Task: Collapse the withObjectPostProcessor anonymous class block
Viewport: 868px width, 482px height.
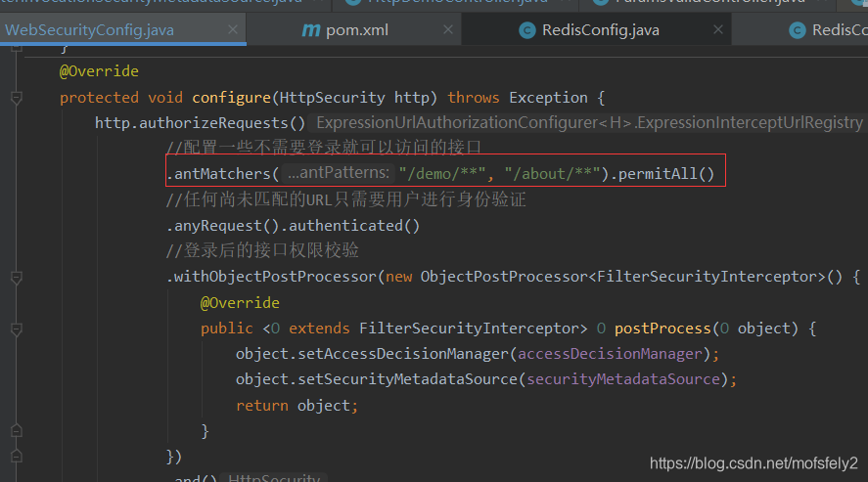Action: point(16,277)
